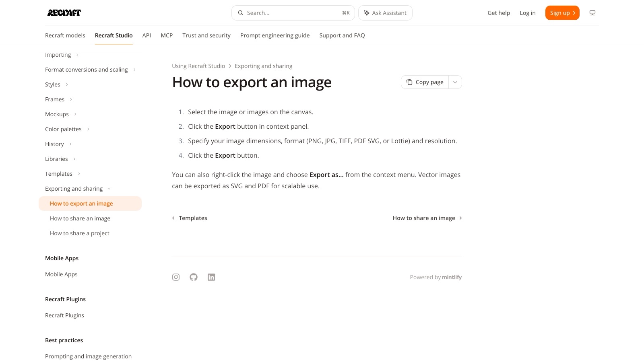Expand the Color palettes chevron
Viewport: 644px width, 362px height.
(x=88, y=129)
